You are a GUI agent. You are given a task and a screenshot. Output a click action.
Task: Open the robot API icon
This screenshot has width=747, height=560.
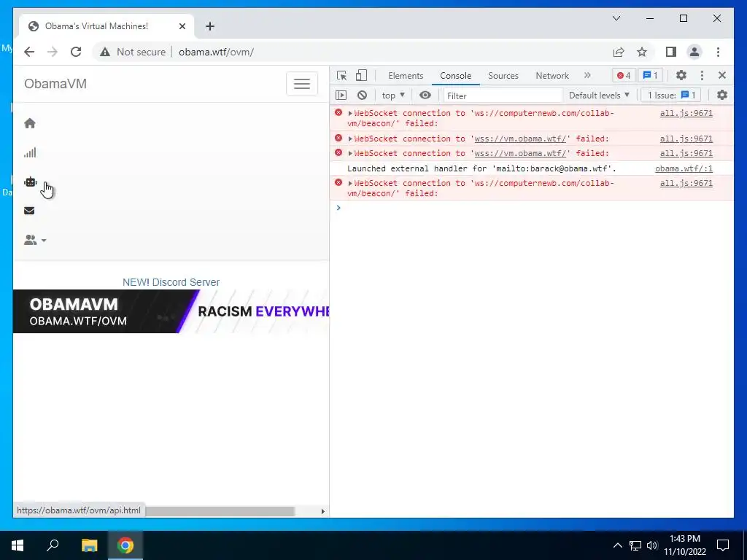point(30,182)
